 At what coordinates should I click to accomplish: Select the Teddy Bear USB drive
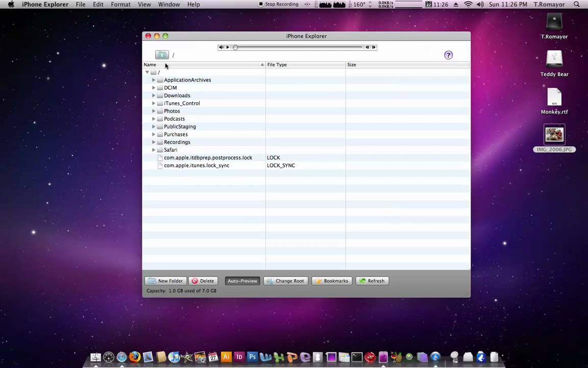554,63
